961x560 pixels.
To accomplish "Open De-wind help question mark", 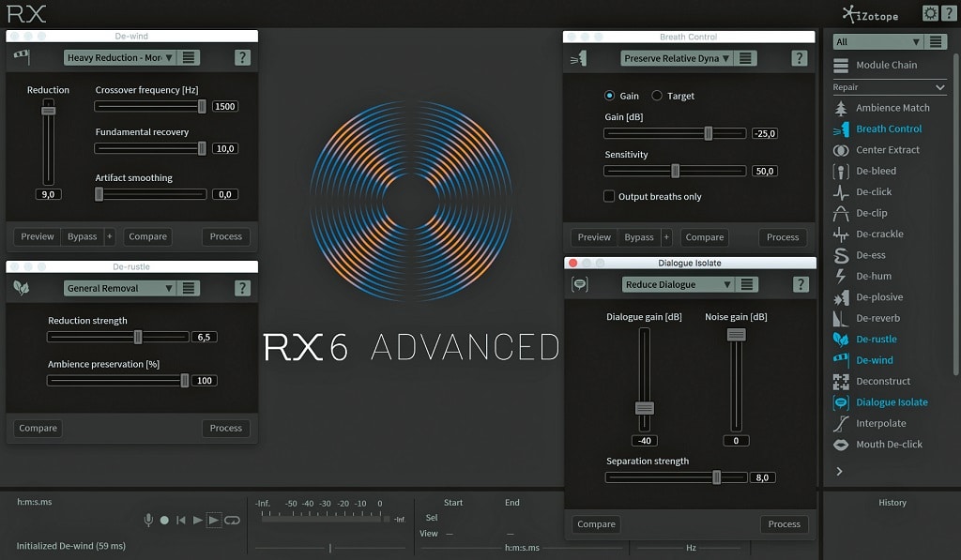I will click(242, 57).
